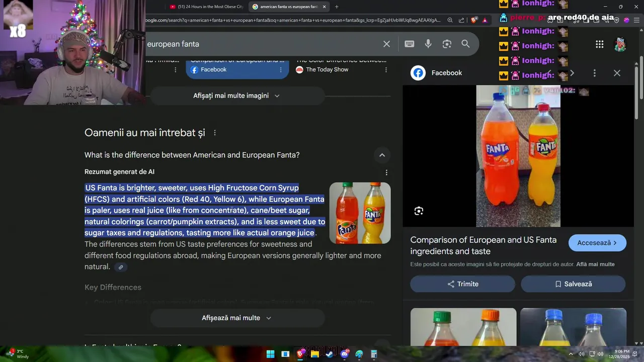Screen dimensions: 644x362
Task: Click the 'Key Differences' heading
Action: click(x=113, y=287)
